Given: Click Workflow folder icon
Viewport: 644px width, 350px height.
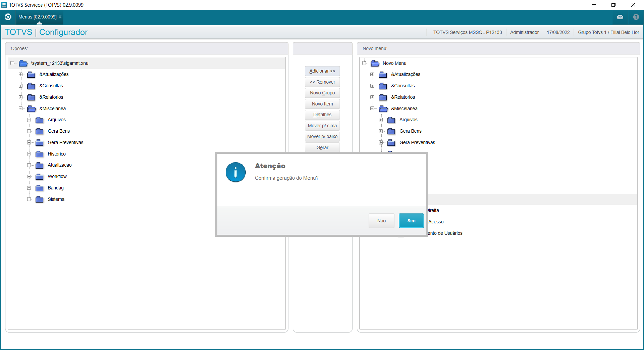Looking at the screenshot, I should (x=40, y=177).
